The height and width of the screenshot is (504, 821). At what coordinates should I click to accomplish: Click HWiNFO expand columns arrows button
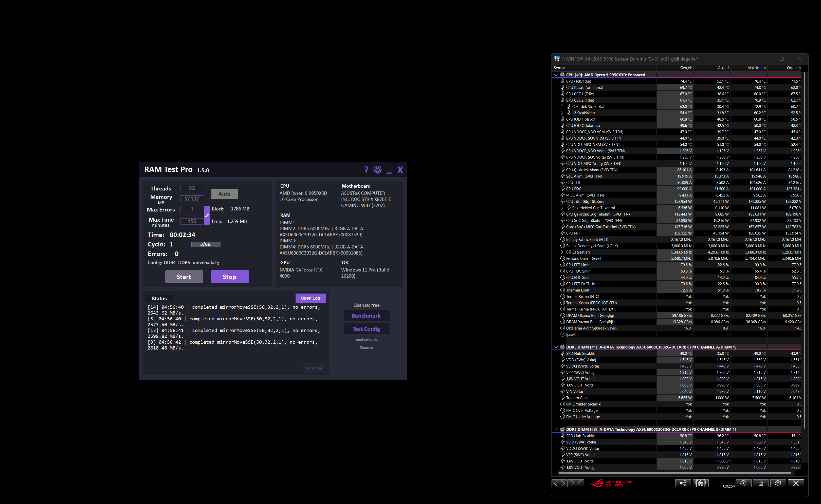click(559, 483)
